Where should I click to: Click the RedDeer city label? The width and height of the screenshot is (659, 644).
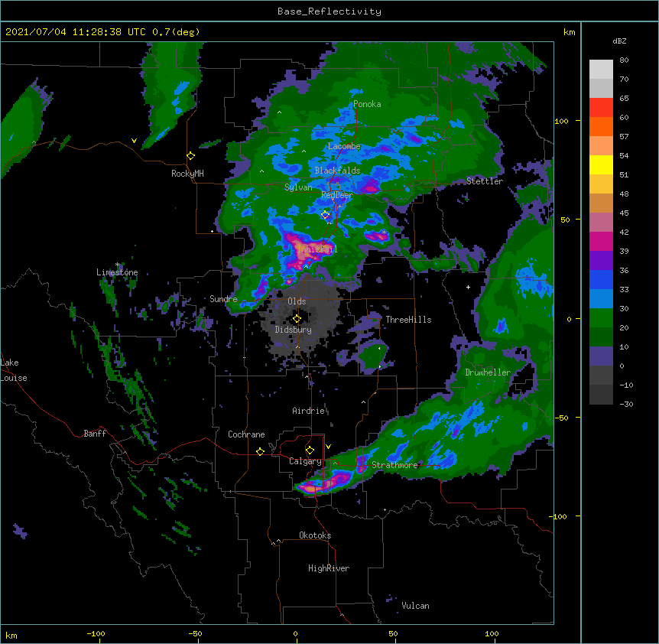pyautogui.click(x=336, y=195)
